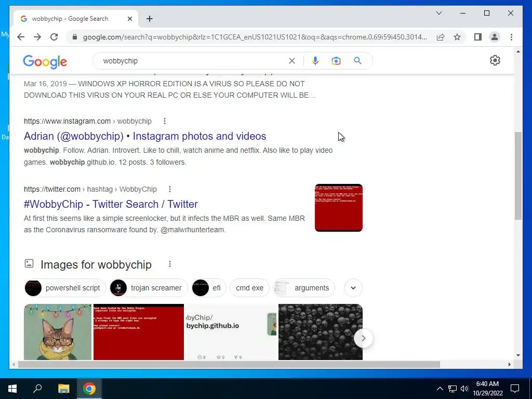Clear the search box text
This screenshot has width=532, height=399.
tap(292, 61)
